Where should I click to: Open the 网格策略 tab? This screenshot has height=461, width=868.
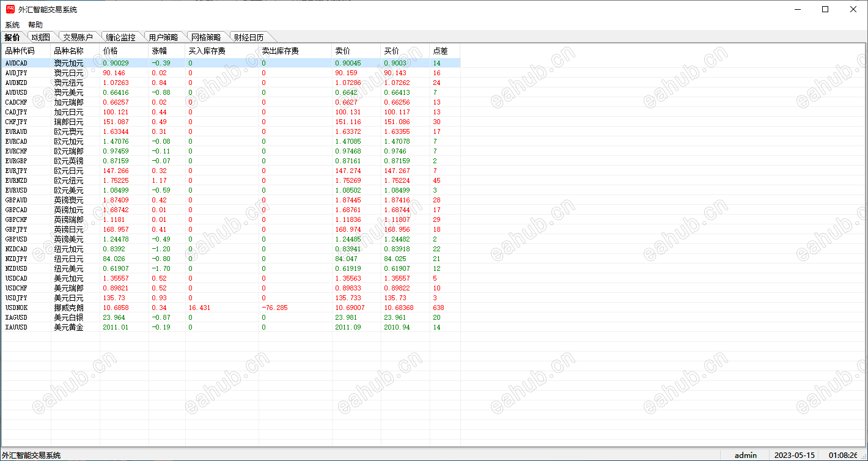[x=207, y=37]
